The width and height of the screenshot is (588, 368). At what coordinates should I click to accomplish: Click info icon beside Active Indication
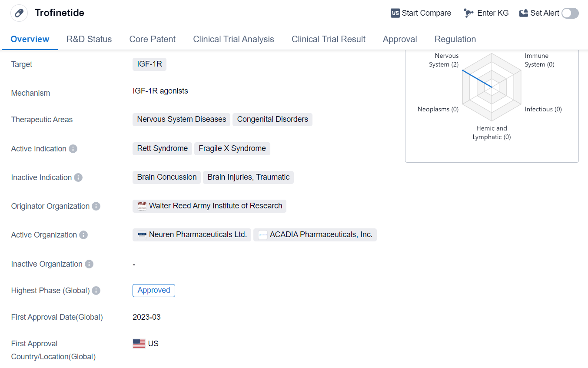click(x=73, y=149)
